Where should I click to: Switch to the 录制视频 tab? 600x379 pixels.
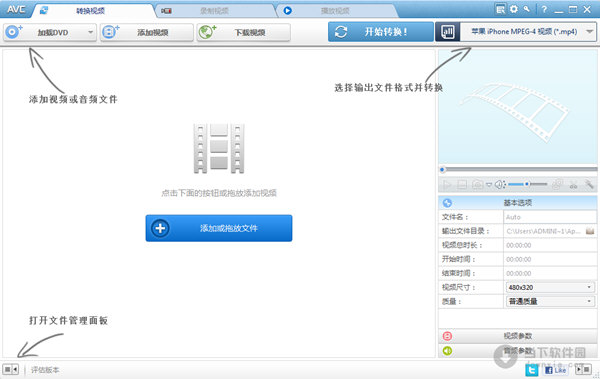coord(214,11)
